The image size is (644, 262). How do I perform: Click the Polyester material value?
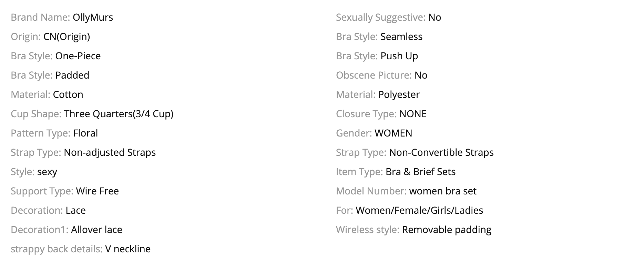click(x=399, y=94)
